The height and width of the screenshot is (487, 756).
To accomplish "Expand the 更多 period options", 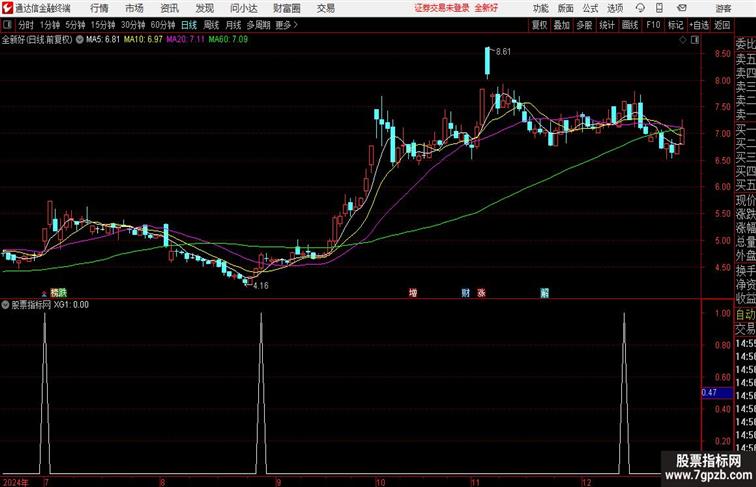I will [x=286, y=25].
